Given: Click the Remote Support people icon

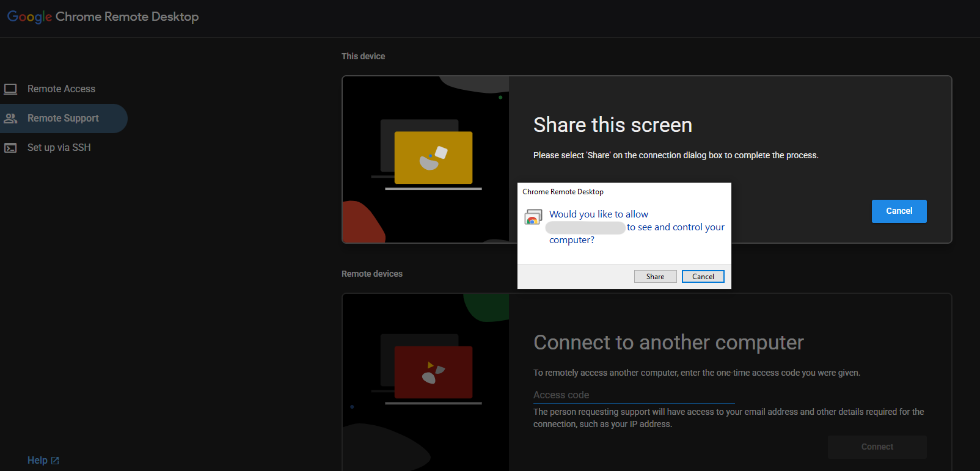Looking at the screenshot, I should point(10,119).
